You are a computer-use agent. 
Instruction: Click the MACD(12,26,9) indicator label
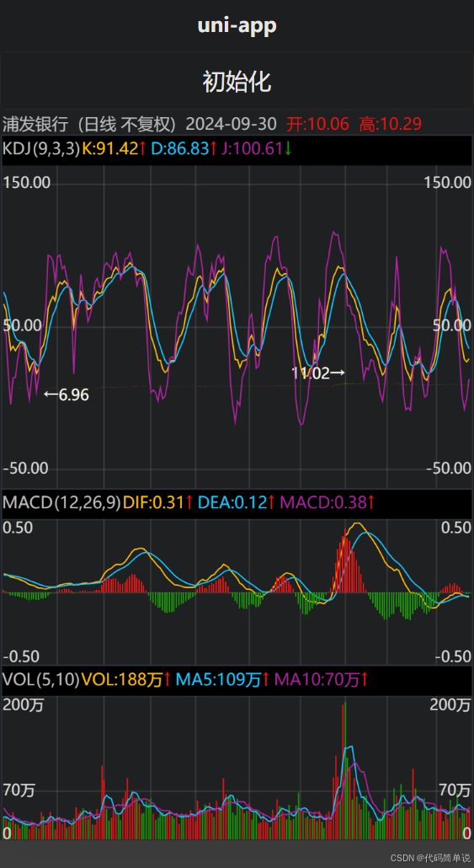tap(62, 502)
